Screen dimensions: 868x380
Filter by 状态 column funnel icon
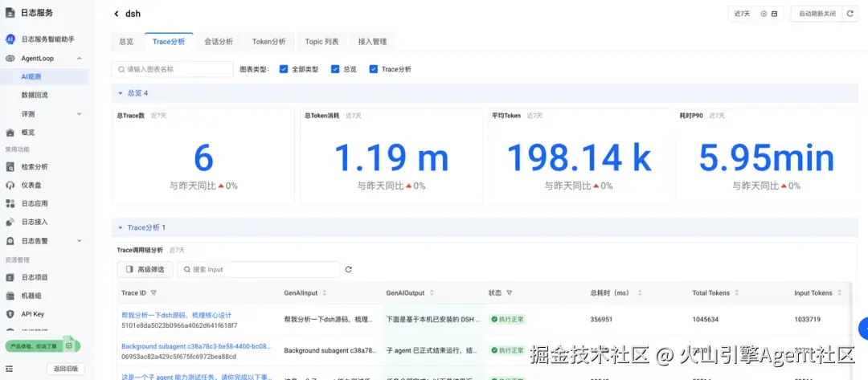tap(510, 292)
